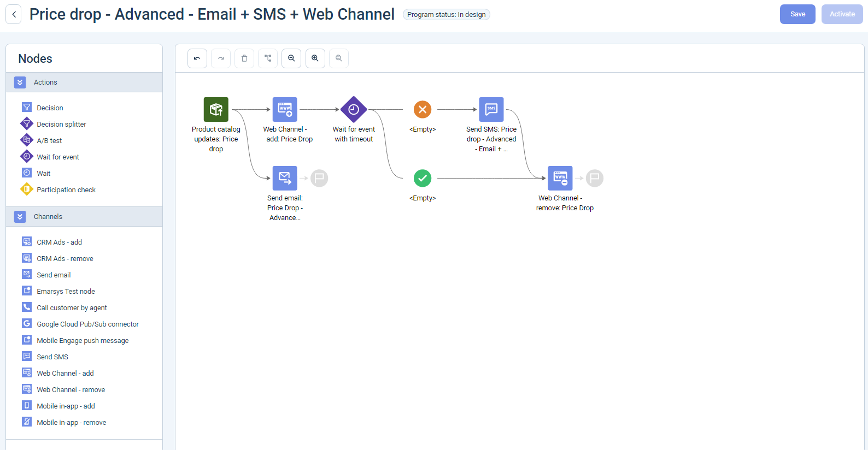Collapse the Channels section
The image size is (868, 450).
pos(20,217)
